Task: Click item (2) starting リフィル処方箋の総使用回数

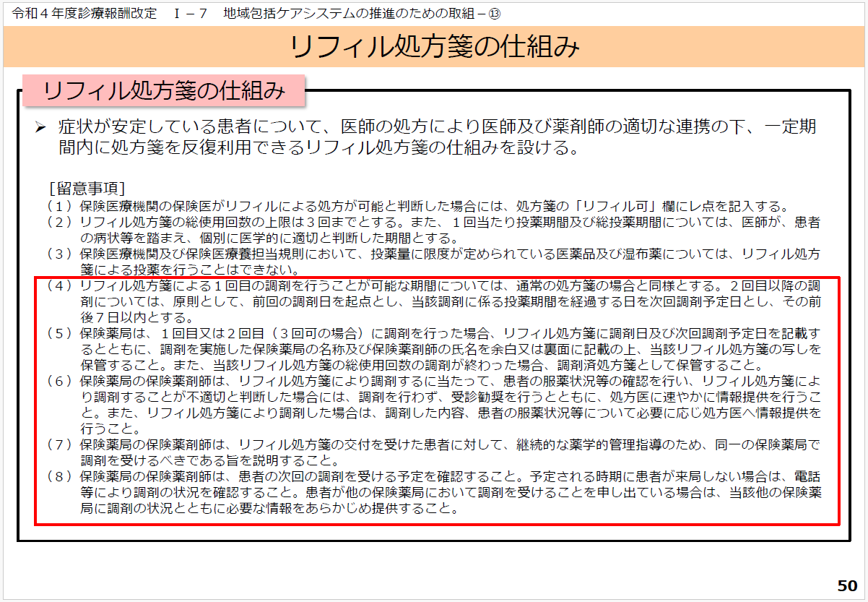Action: pos(433,222)
